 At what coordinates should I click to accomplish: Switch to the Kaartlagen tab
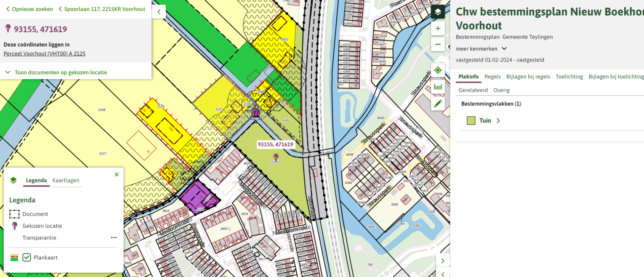coord(66,180)
